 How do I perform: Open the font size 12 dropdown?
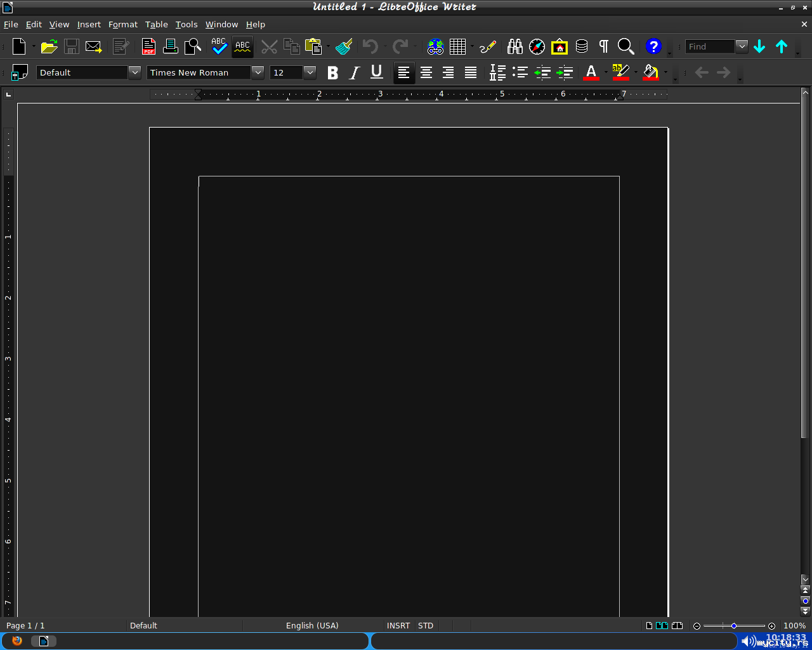(x=310, y=72)
